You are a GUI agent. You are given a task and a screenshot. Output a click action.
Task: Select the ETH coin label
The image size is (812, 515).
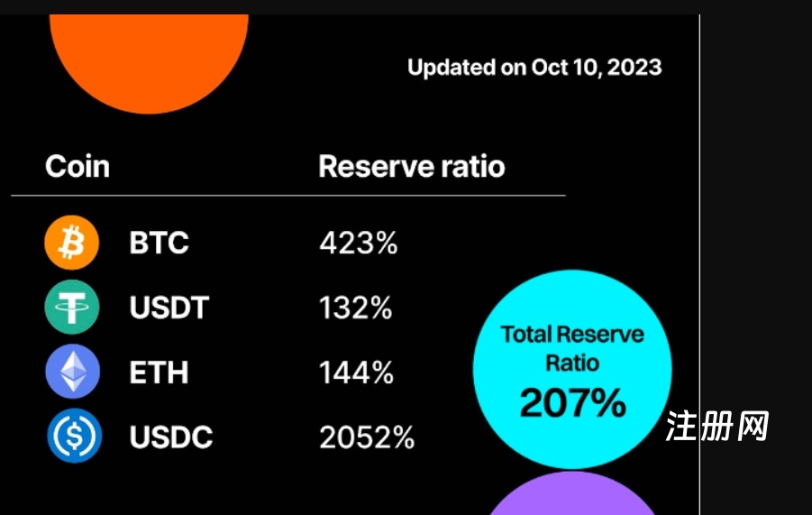coord(159,373)
